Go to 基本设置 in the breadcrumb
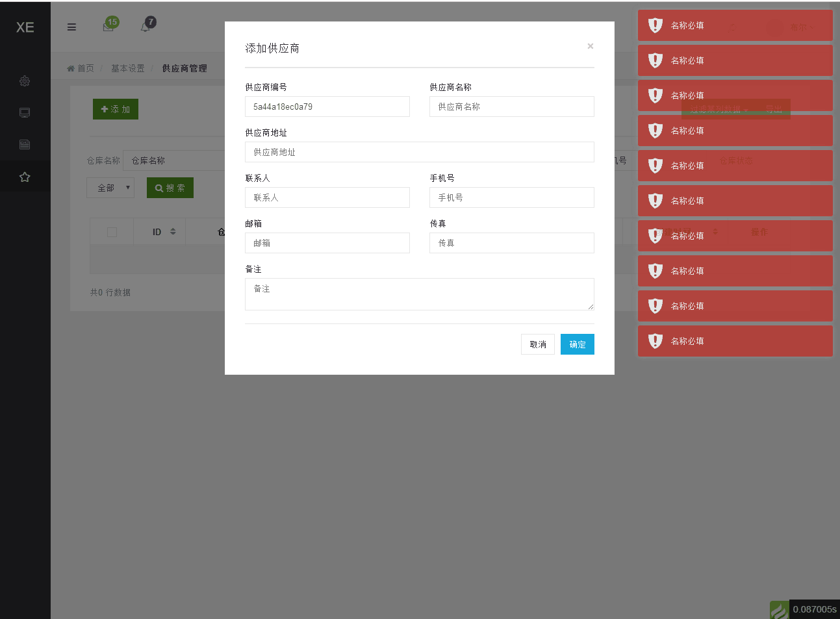This screenshot has width=840, height=619. tap(128, 68)
